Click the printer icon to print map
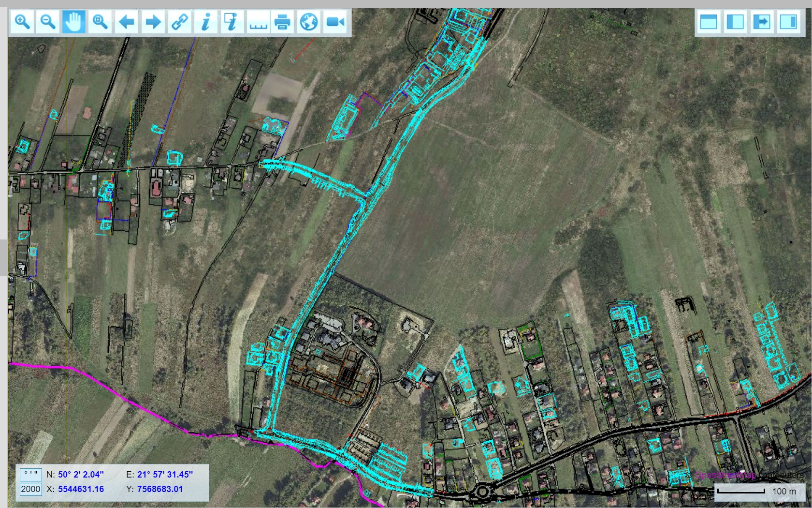 click(x=283, y=22)
